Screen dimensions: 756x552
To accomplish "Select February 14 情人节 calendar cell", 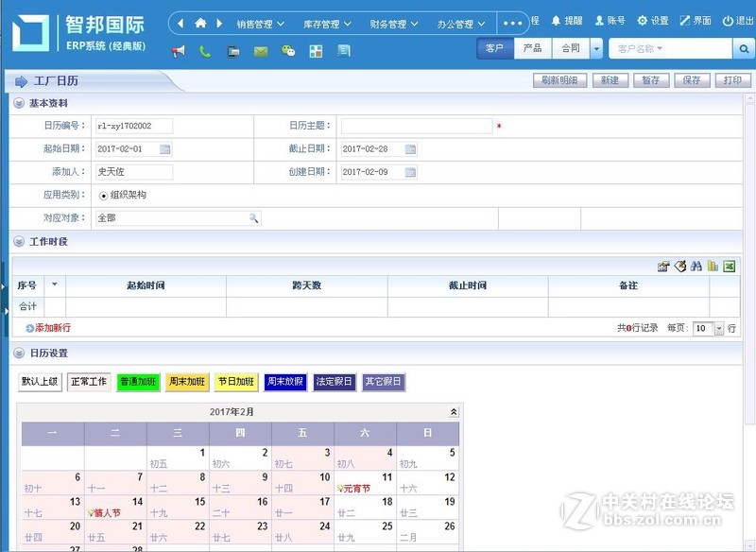I will (115, 508).
